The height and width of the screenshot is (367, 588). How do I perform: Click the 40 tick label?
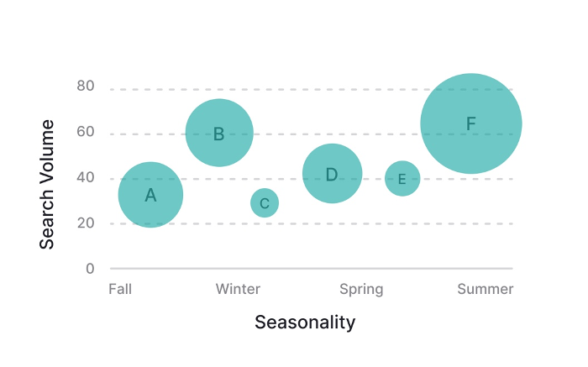86,178
